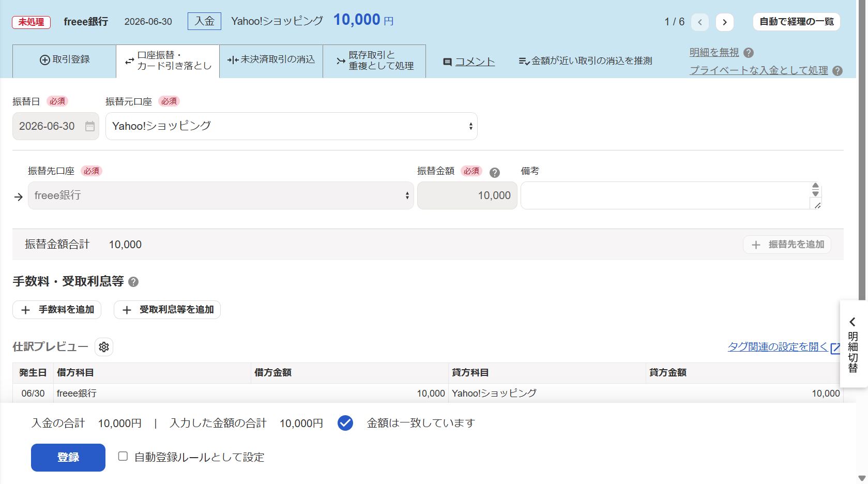Select 口座振替・カード引き落とし tab
The height and width of the screenshot is (484, 868).
pos(168,61)
